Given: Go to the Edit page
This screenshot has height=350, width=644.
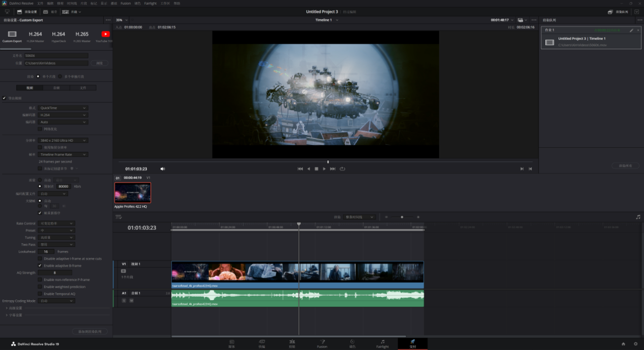Looking at the screenshot, I should (x=292, y=344).
